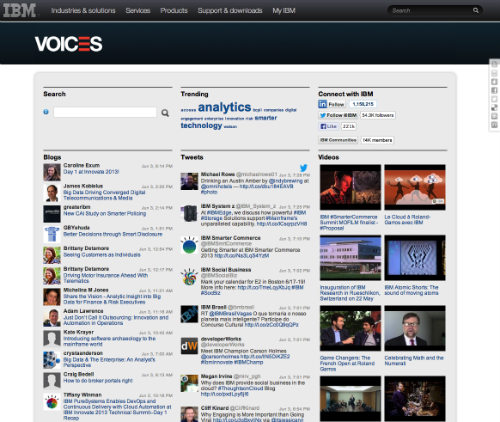
Task: Click the Facebook Like button
Action: 328,126
